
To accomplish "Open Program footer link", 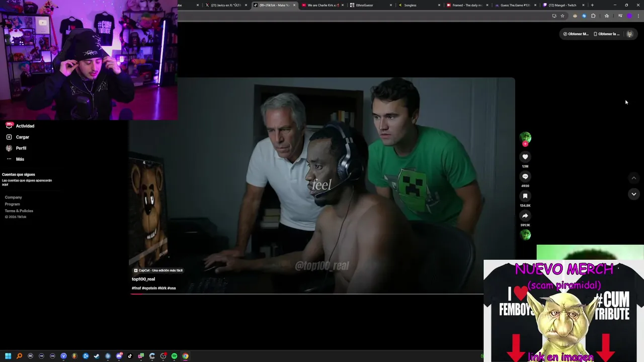I will pyautogui.click(x=13, y=204).
